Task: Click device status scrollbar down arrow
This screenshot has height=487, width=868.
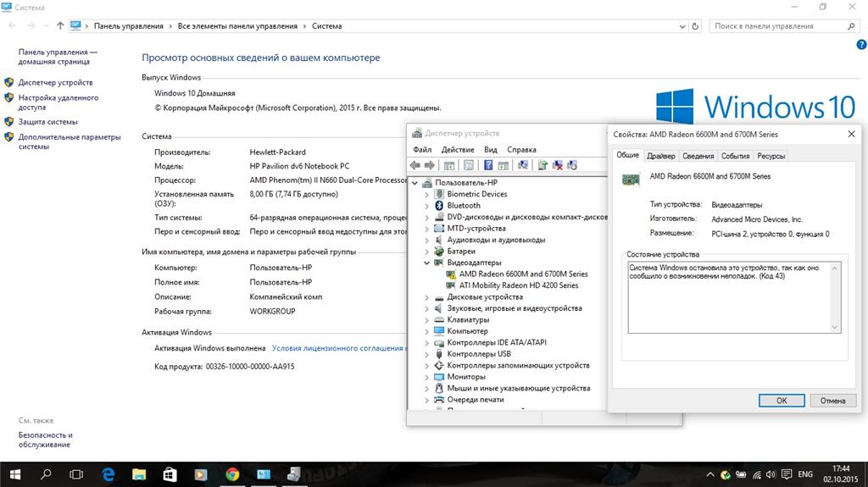Action: click(x=835, y=328)
